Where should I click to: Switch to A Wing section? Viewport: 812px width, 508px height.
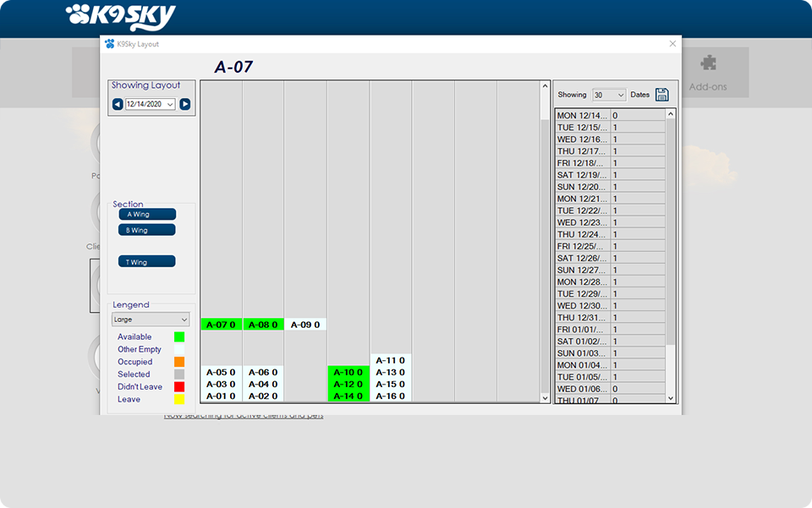[x=147, y=214]
